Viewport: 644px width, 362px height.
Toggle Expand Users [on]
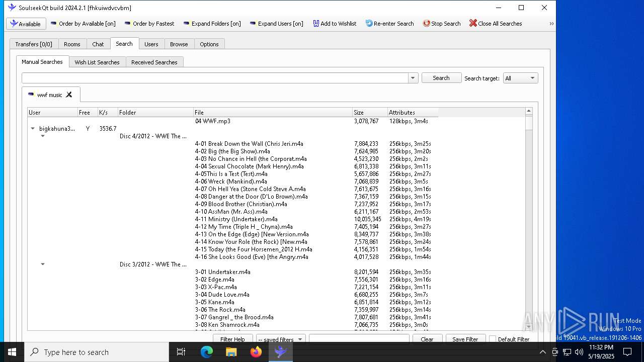pos(276,24)
